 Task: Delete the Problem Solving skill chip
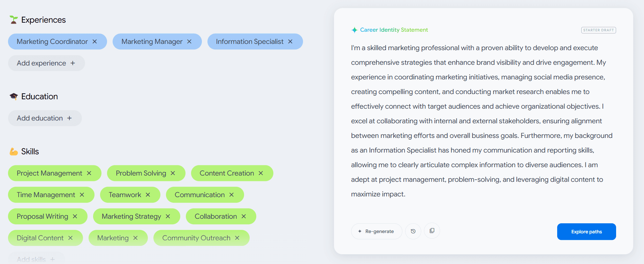tap(173, 173)
